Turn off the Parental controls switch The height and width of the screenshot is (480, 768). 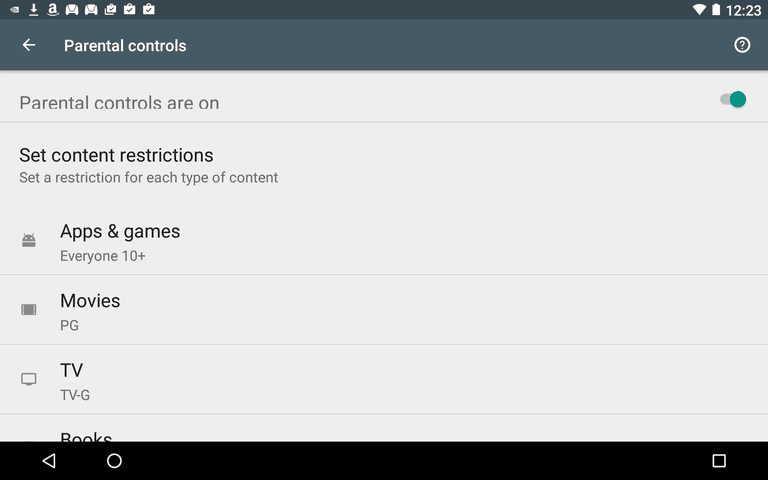(x=733, y=99)
